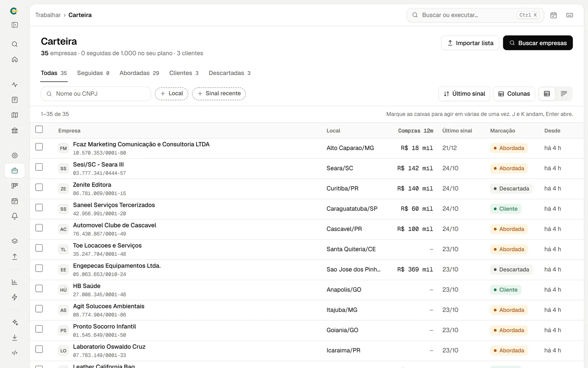Show keyboard shortcuts via top bar keyboard icon
Viewport: 588px width, 368px height.
coord(570,15)
